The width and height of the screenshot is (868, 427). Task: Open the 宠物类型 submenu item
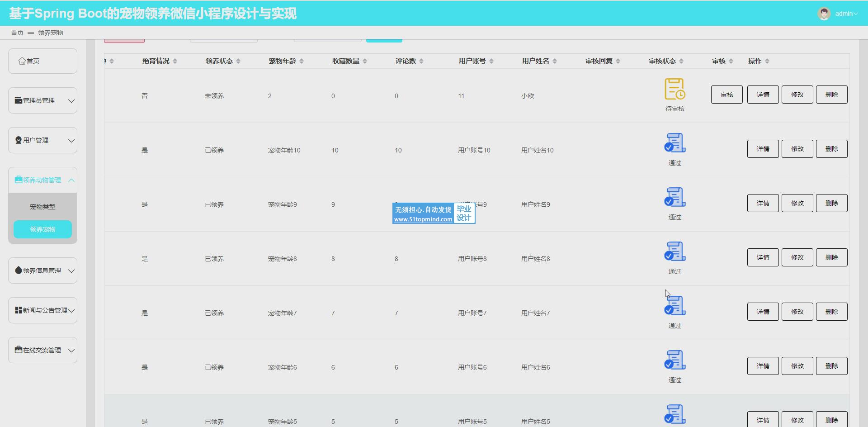click(x=42, y=207)
